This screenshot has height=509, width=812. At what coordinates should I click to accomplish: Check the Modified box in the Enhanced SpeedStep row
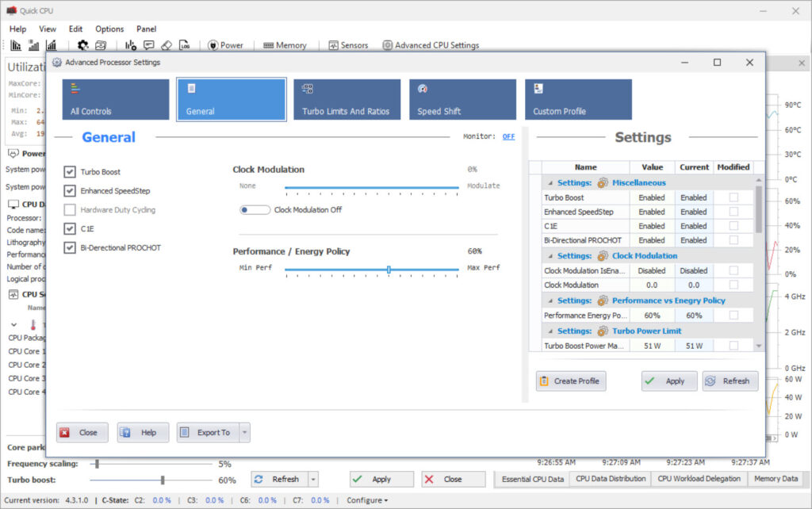coord(733,212)
